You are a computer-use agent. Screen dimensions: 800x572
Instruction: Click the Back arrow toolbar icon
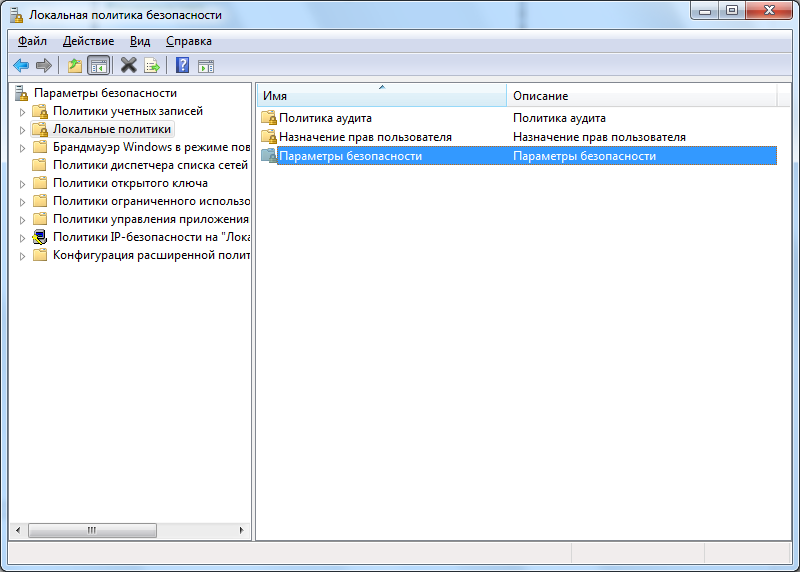21,65
